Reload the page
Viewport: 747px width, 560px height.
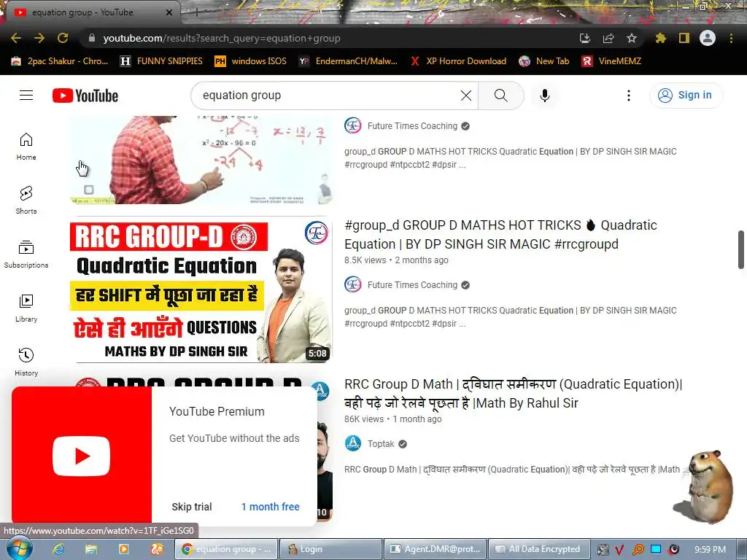(x=63, y=38)
